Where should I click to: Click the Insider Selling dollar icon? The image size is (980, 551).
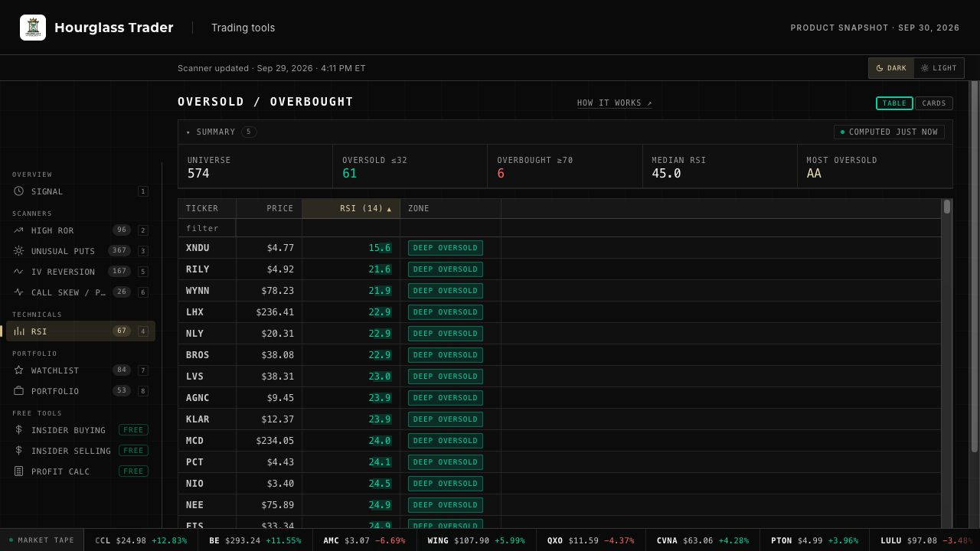click(x=18, y=451)
